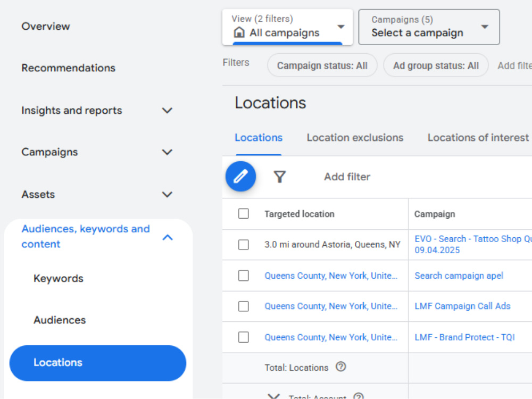Open Keywords in the sidebar
532x399 pixels.
[x=59, y=279]
